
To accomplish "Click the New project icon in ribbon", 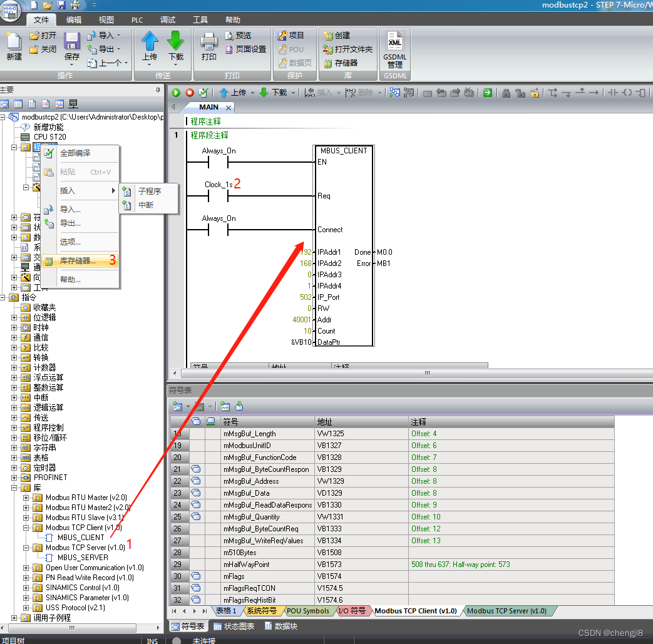I will point(14,42).
